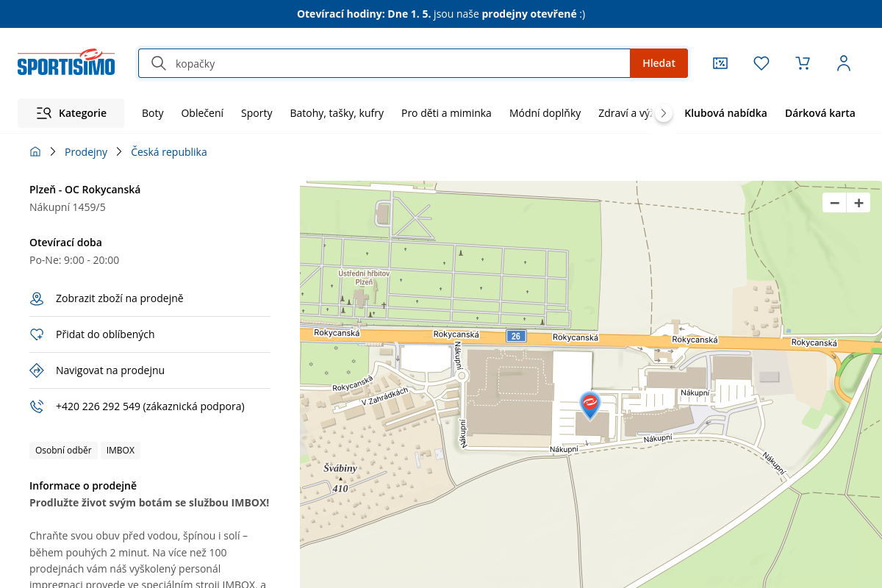Focus the search field containing kopačky
This screenshot has height=588, width=882.
pyautogui.click(x=397, y=63)
